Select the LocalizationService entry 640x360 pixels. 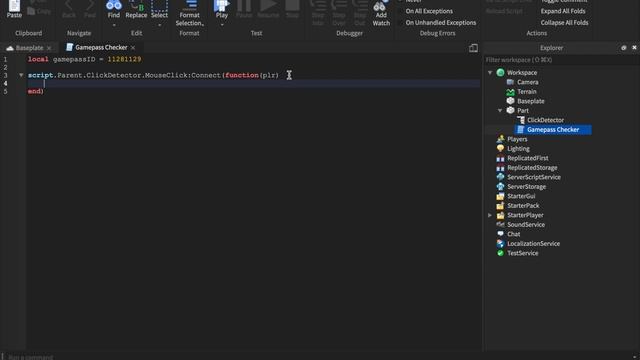tap(533, 244)
